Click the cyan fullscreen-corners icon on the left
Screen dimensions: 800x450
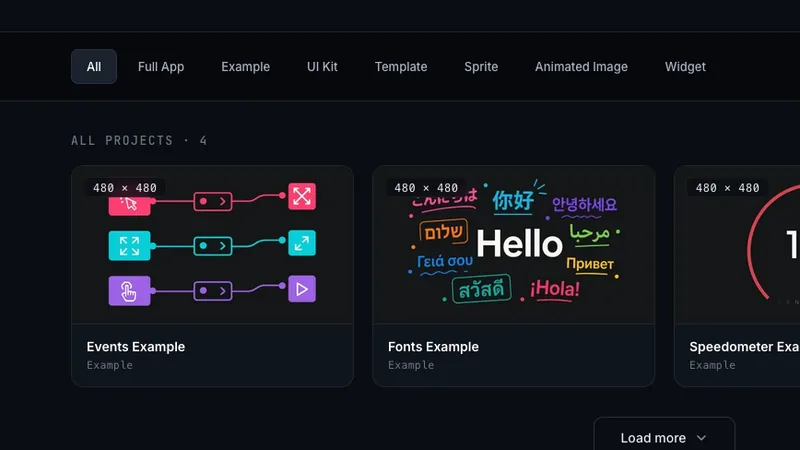pyautogui.click(x=130, y=245)
